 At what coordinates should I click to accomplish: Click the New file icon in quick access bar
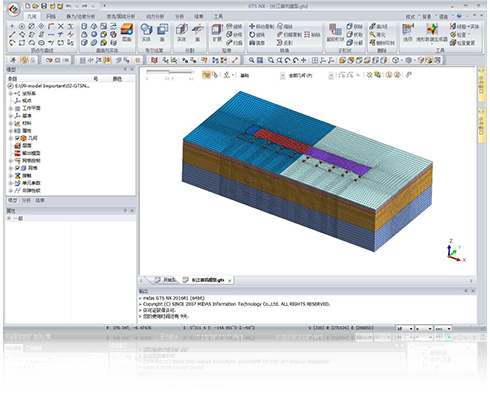[x=28, y=6]
